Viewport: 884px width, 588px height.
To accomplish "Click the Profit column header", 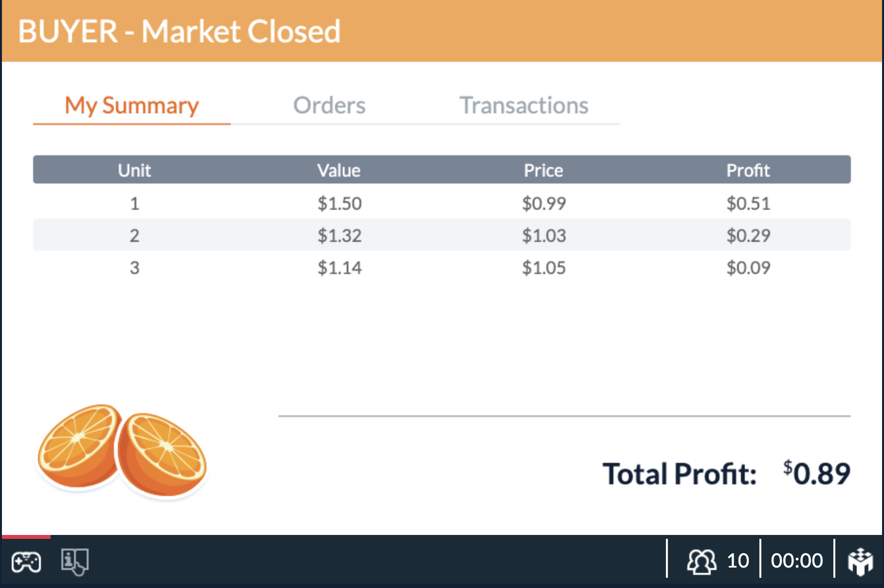I will [748, 170].
